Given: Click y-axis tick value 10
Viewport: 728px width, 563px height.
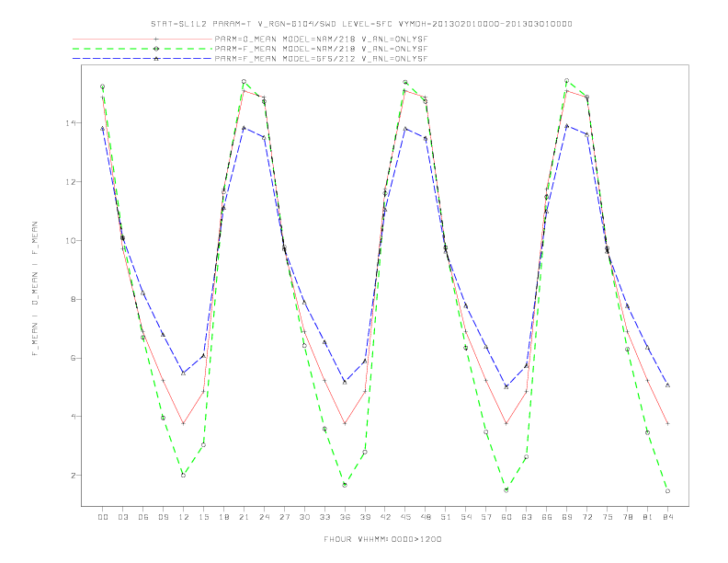Looking at the screenshot, I should [x=70, y=241].
